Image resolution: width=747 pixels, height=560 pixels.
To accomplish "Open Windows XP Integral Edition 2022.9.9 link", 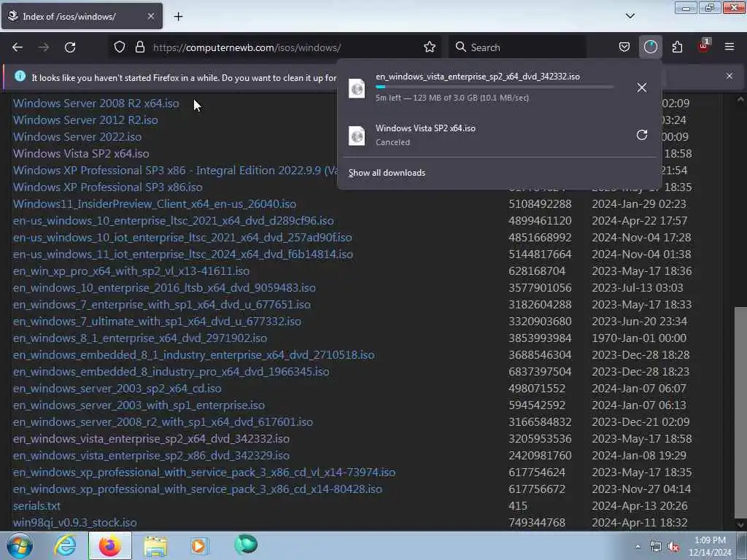I will (x=175, y=171).
